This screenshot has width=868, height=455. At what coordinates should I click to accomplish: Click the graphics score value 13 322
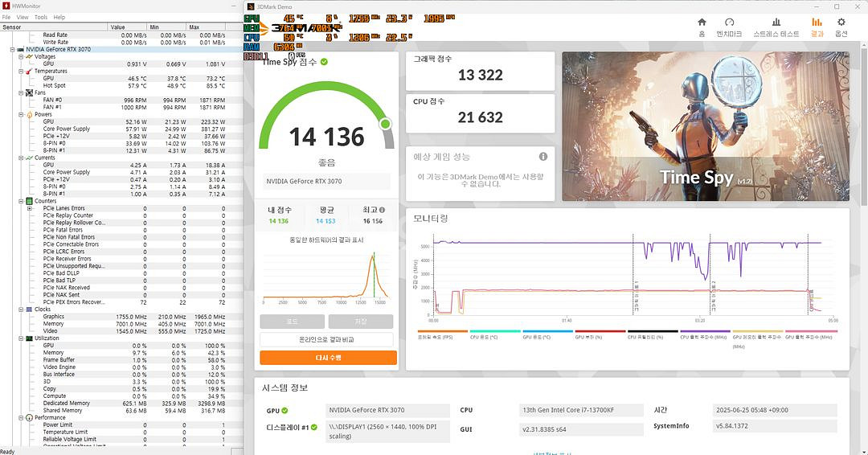[481, 76]
